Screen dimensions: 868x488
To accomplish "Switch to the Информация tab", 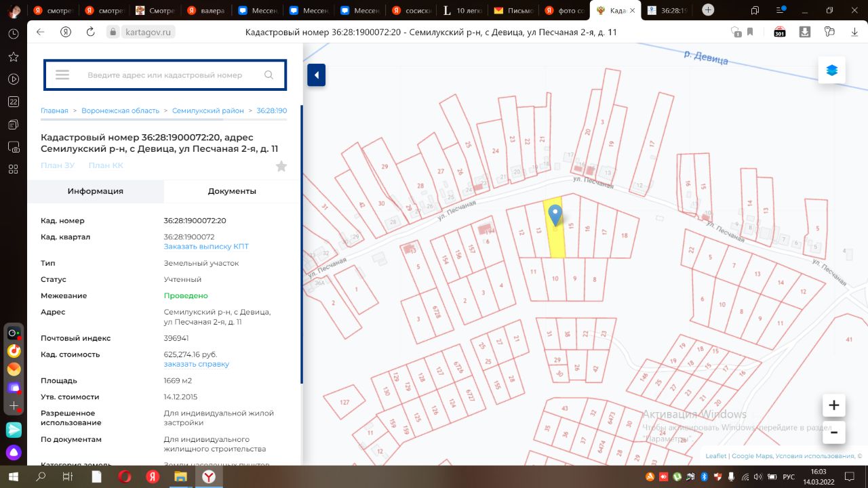I will pyautogui.click(x=96, y=191).
